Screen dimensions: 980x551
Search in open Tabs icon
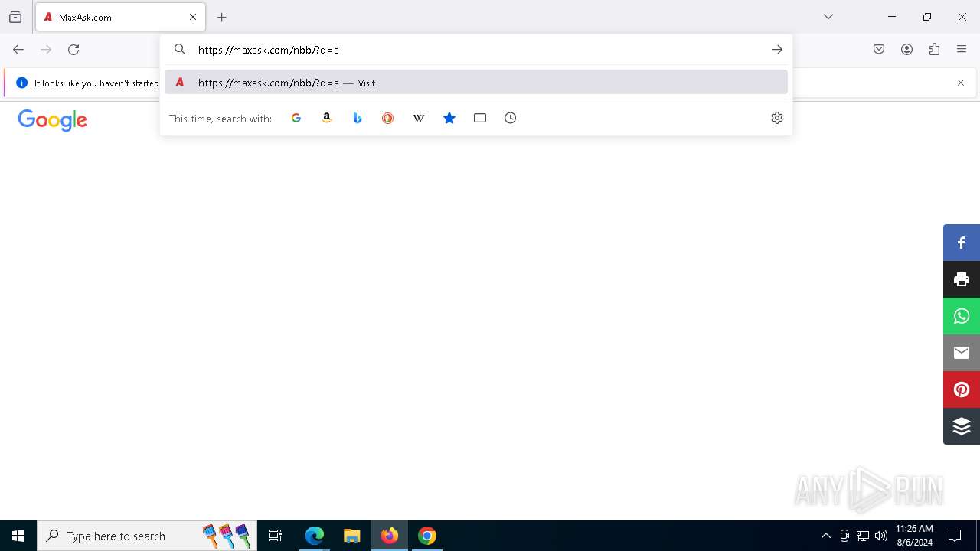pyautogui.click(x=480, y=118)
